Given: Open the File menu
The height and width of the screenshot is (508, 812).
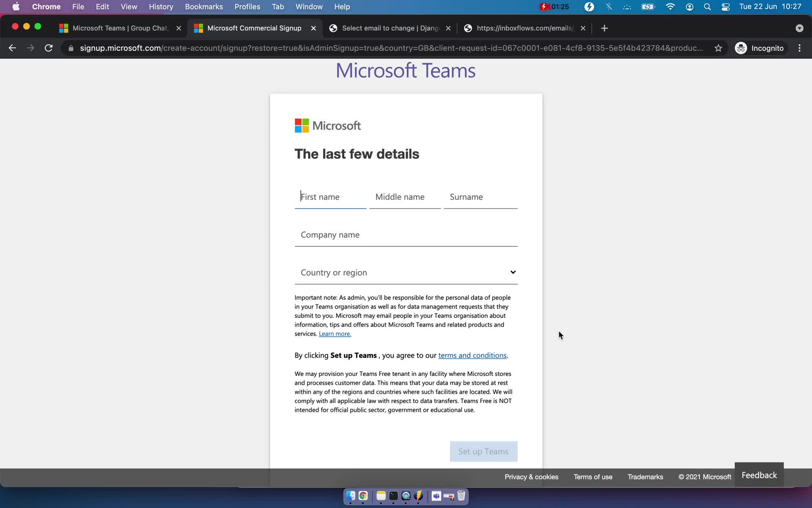Looking at the screenshot, I should pyautogui.click(x=78, y=7).
